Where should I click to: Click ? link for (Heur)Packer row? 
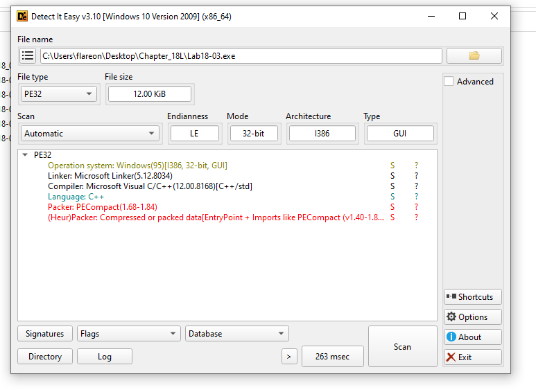tap(416, 217)
